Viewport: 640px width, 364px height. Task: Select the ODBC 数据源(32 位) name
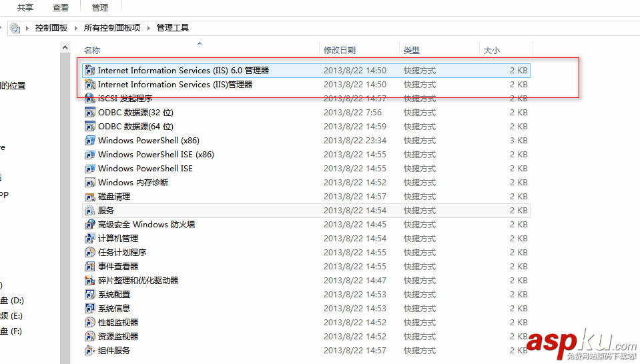click(135, 113)
